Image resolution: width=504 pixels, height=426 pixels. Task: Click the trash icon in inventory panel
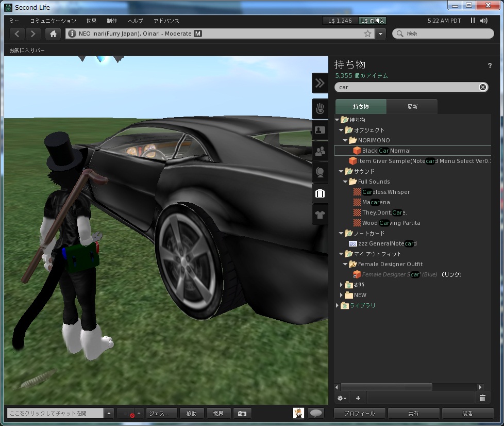[x=482, y=398]
